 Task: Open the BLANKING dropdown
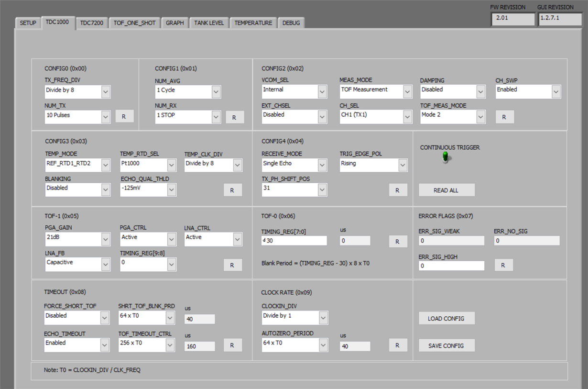(x=78, y=190)
